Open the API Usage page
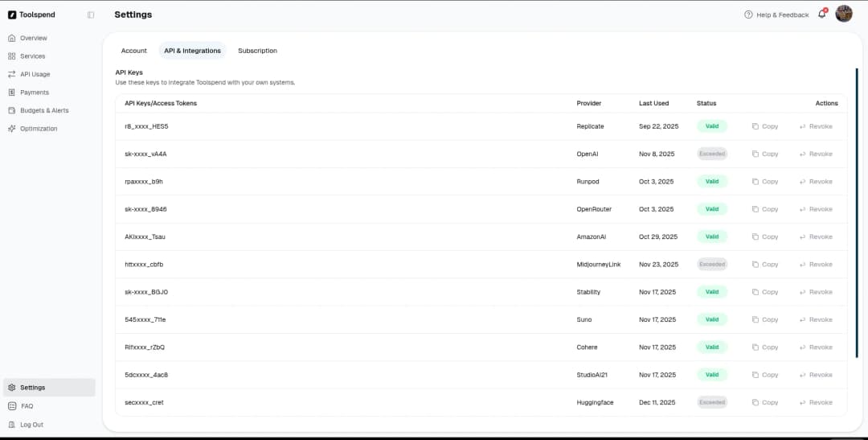Screen dimensions: 868x440 (35, 74)
